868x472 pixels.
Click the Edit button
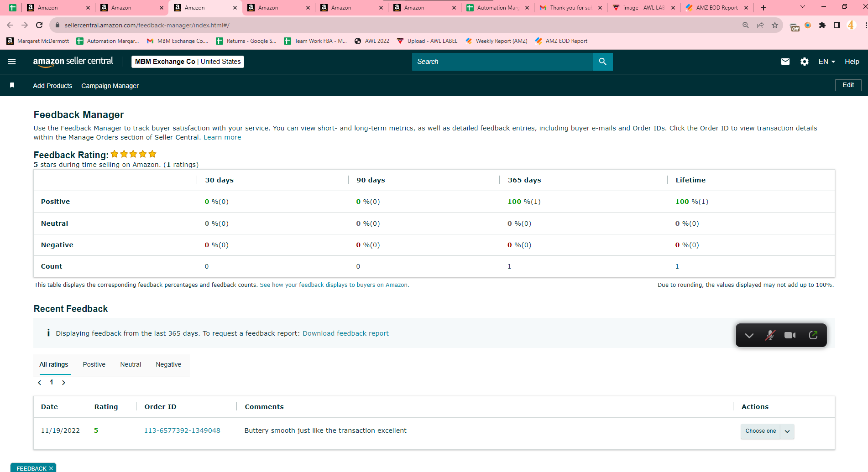848,85
